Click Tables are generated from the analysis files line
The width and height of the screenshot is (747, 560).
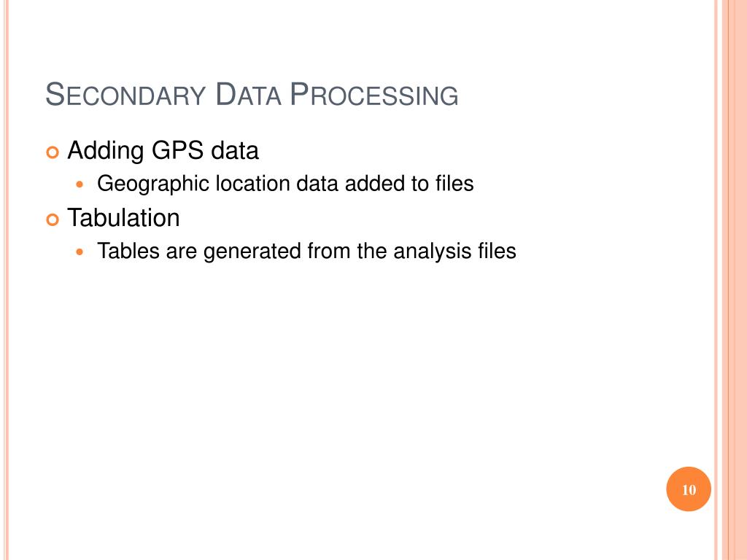[x=306, y=252]
